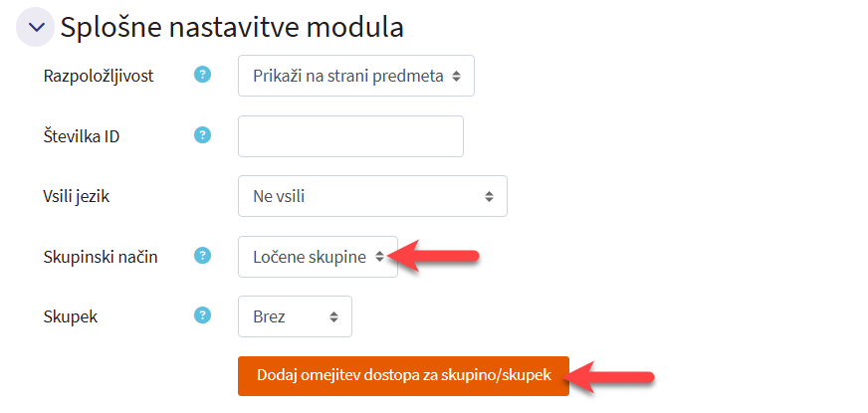The width and height of the screenshot is (868, 413).
Task: Open the Skupek dropdown showing Brez
Action: [295, 316]
